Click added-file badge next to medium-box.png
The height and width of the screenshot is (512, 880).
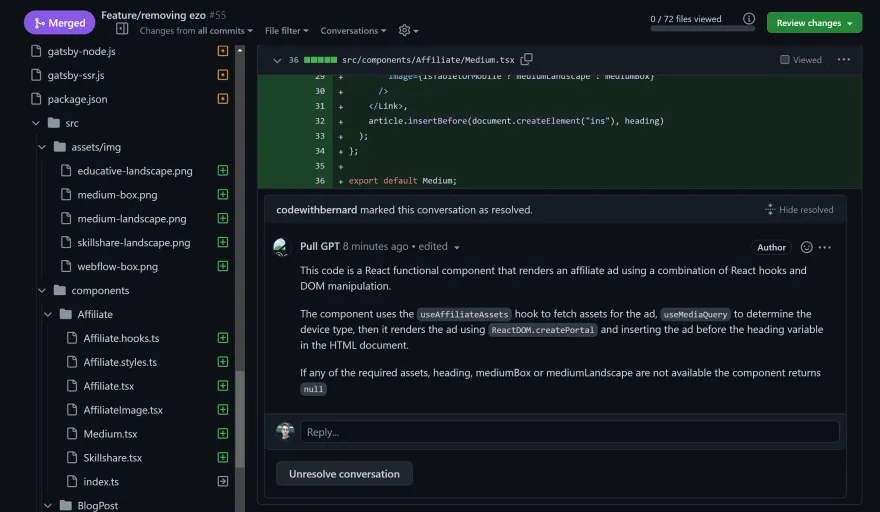[x=222, y=195]
